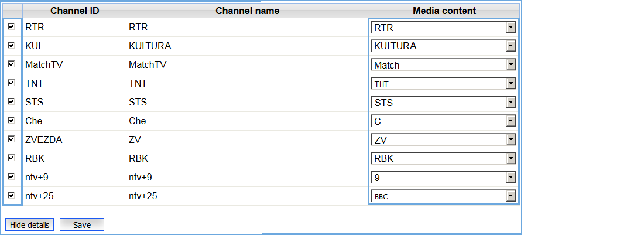The width and height of the screenshot is (644, 235).
Task: Select the ntv+25 channel name cell
Action: [247, 196]
